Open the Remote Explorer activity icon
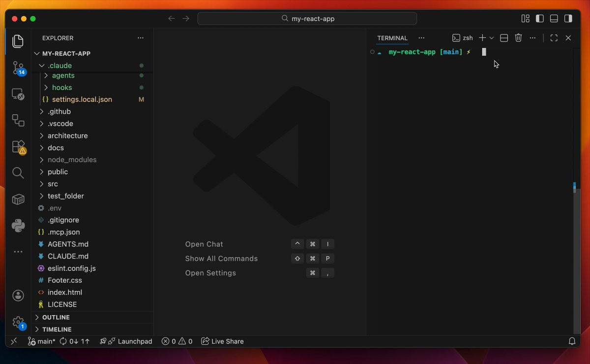 click(18, 94)
